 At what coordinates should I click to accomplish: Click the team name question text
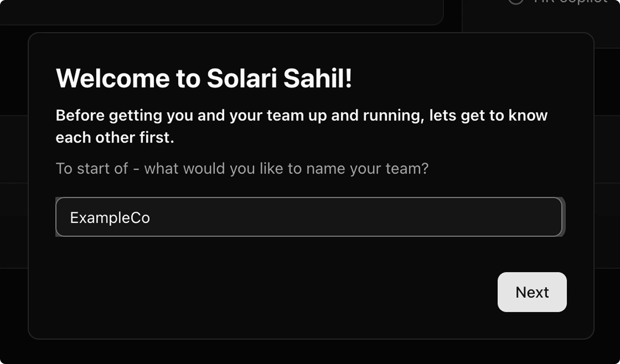(x=242, y=168)
